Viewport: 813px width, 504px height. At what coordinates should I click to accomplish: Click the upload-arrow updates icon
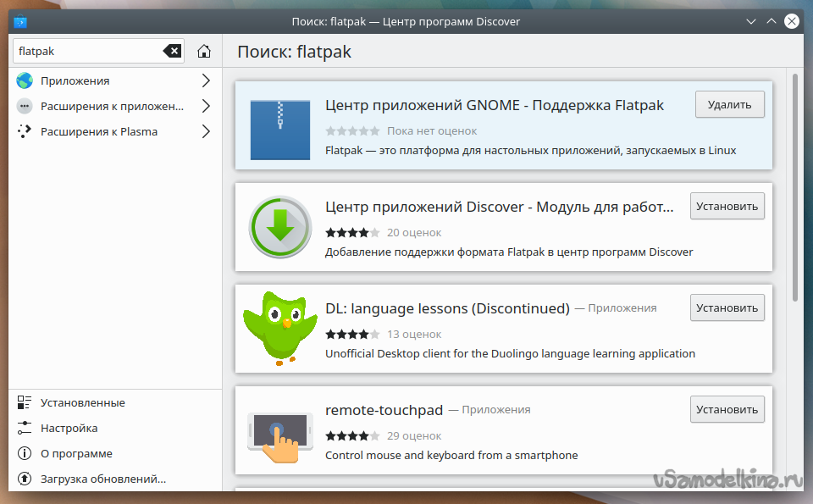click(x=25, y=479)
